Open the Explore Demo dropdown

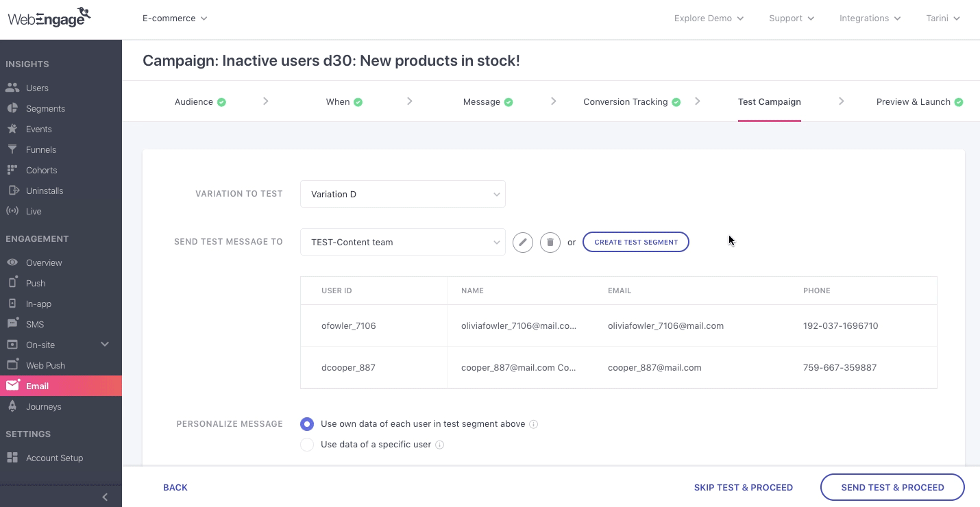709,18
